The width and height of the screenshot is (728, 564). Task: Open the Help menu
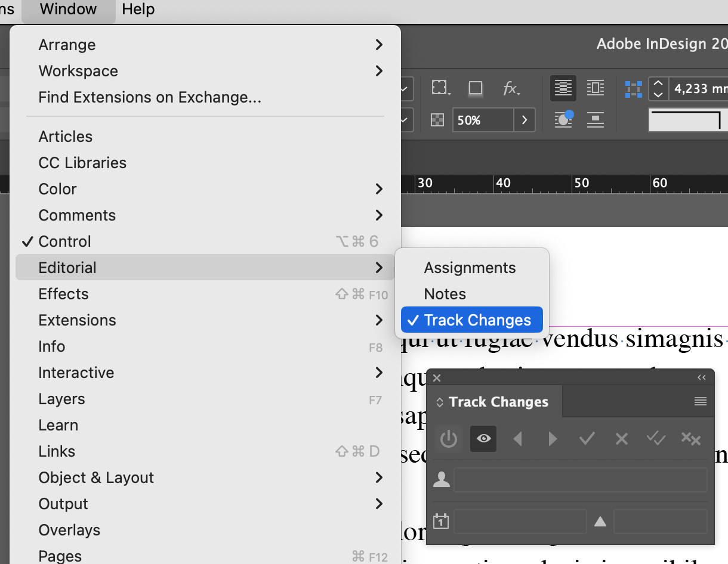pyautogui.click(x=138, y=9)
